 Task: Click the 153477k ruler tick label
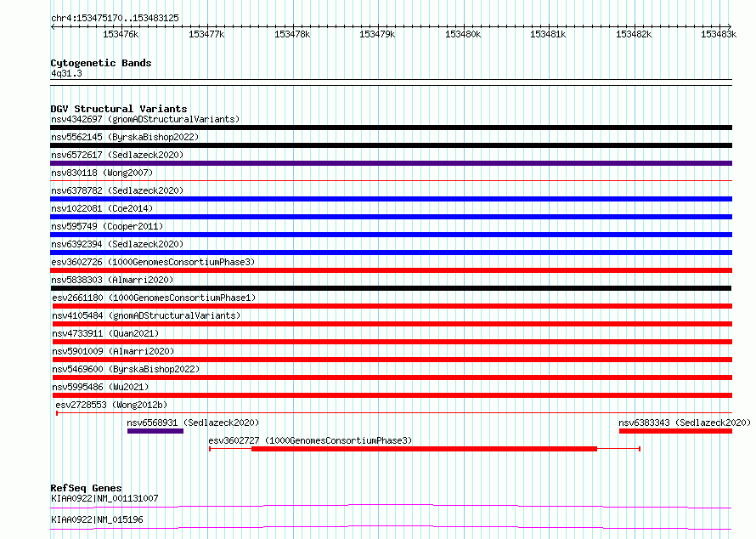point(206,34)
